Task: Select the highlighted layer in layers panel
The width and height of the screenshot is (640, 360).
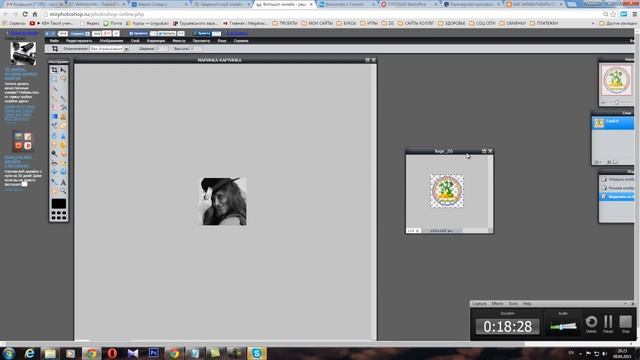Action: point(613,123)
